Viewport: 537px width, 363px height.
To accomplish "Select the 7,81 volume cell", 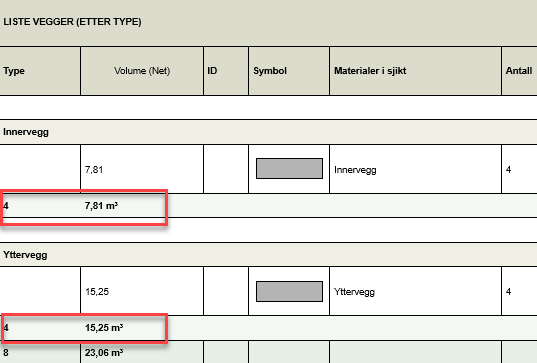I will coord(142,169).
